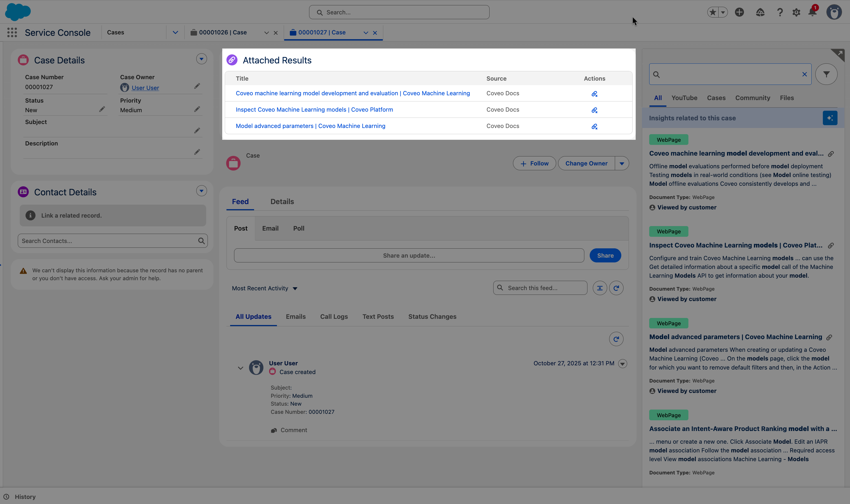The height and width of the screenshot is (504, 850).
Task: Open the Change Owner dropdown arrow
Action: pyautogui.click(x=622, y=163)
